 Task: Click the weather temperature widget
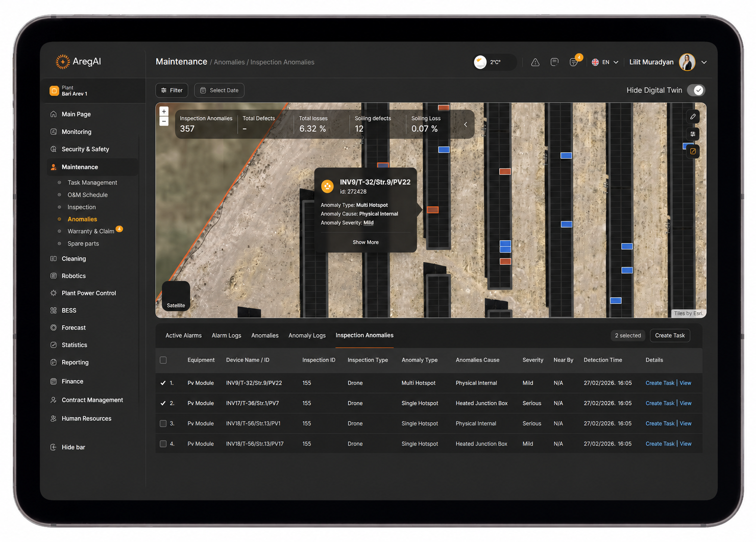(x=495, y=62)
